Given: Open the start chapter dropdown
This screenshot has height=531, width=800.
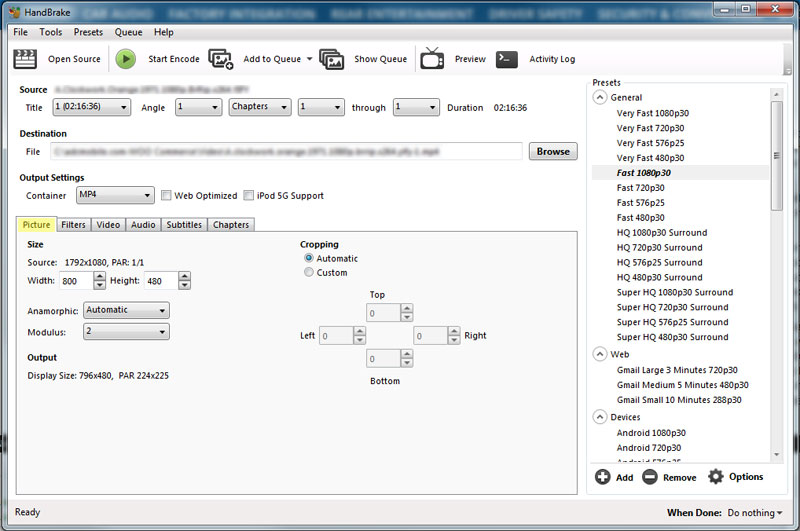Looking at the screenshot, I should point(321,107).
